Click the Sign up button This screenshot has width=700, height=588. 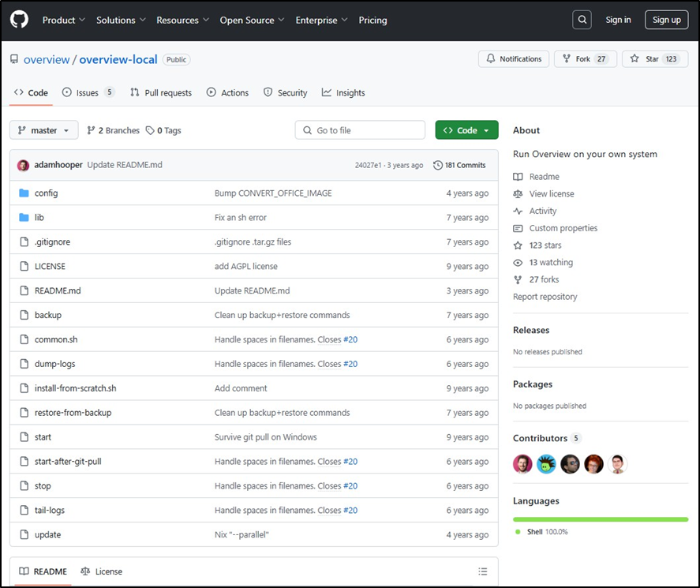click(x=666, y=20)
